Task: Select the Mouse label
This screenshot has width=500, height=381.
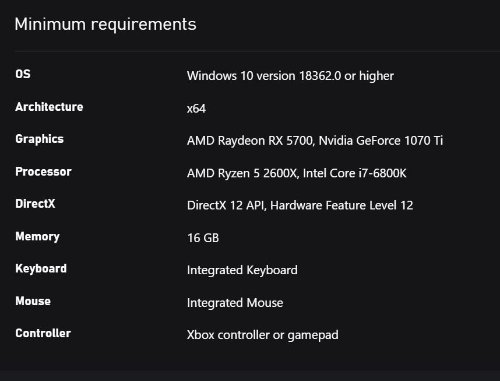Action: pyautogui.click(x=33, y=301)
